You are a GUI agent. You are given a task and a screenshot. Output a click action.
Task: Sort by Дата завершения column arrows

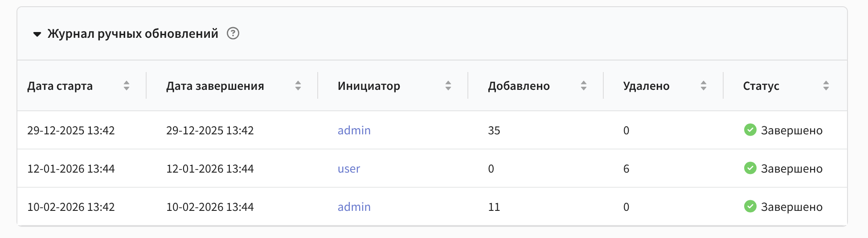coord(298,86)
